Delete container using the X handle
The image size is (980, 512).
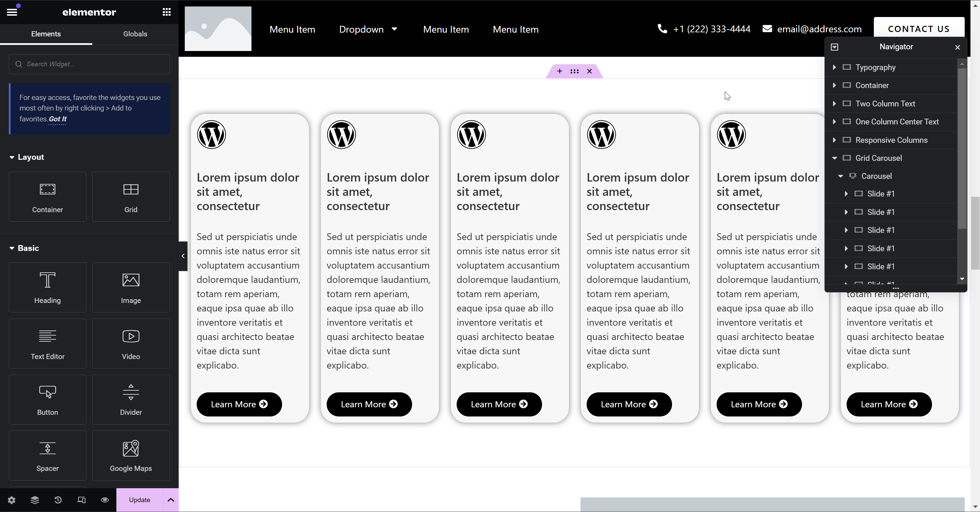click(589, 71)
